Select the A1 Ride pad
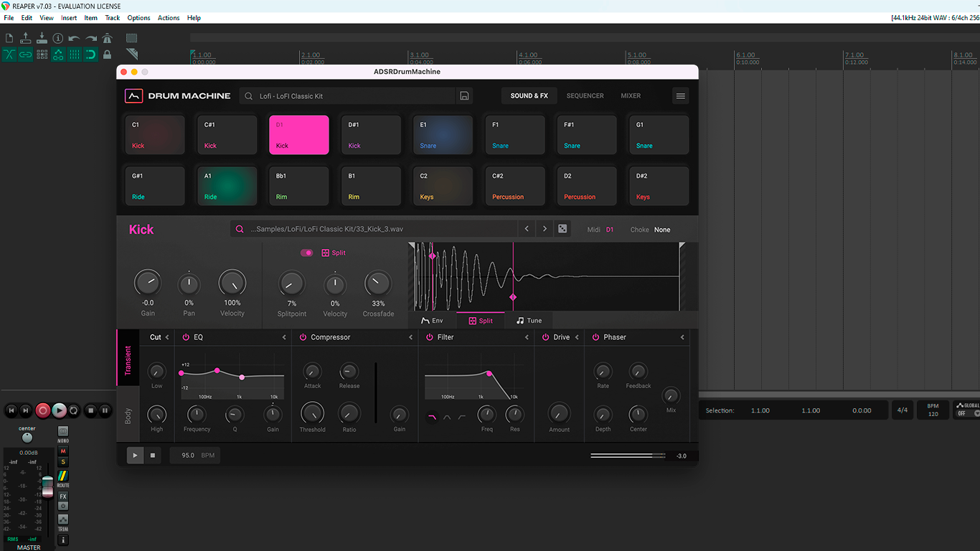 pyautogui.click(x=227, y=186)
